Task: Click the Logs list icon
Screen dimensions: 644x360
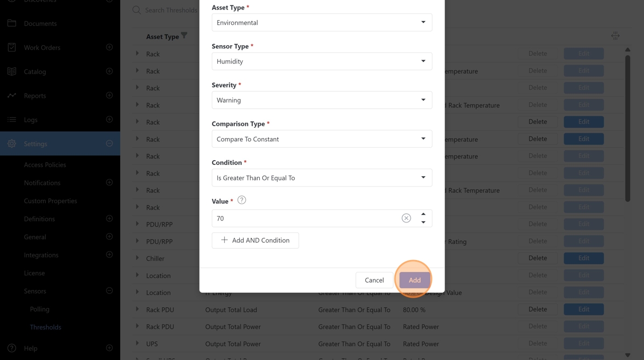Action: point(12,120)
